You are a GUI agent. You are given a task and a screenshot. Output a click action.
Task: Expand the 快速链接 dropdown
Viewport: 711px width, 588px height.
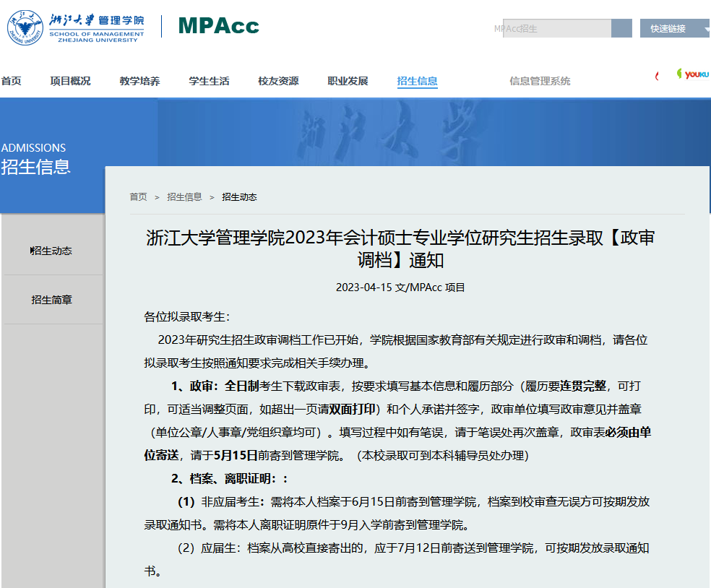pyautogui.click(x=674, y=29)
